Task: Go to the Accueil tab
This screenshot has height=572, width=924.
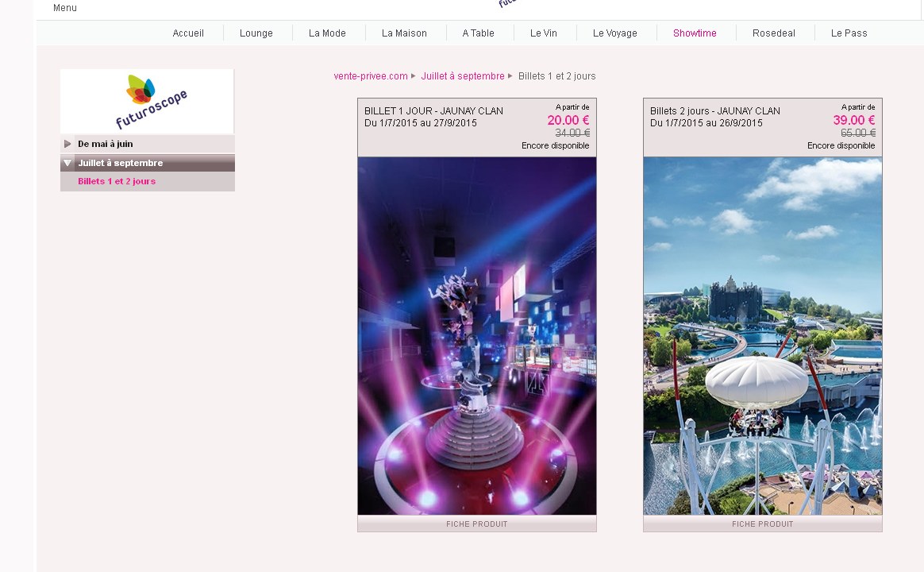Action: coord(188,33)
